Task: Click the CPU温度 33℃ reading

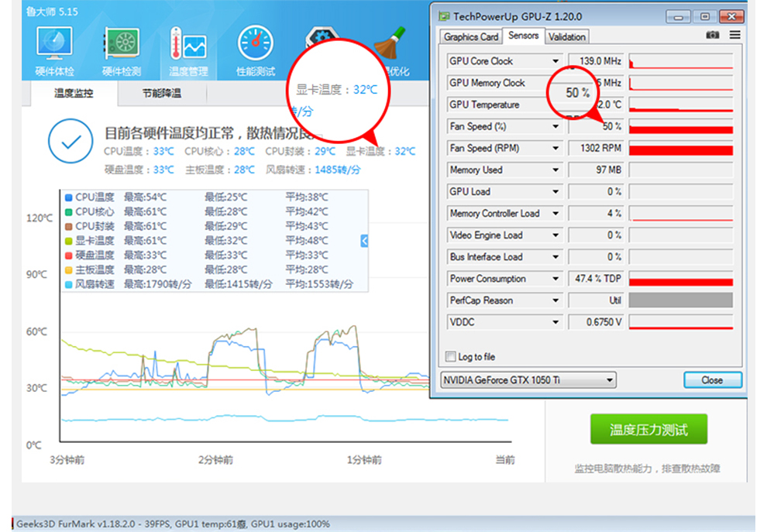Action: [x=139, y=152]
